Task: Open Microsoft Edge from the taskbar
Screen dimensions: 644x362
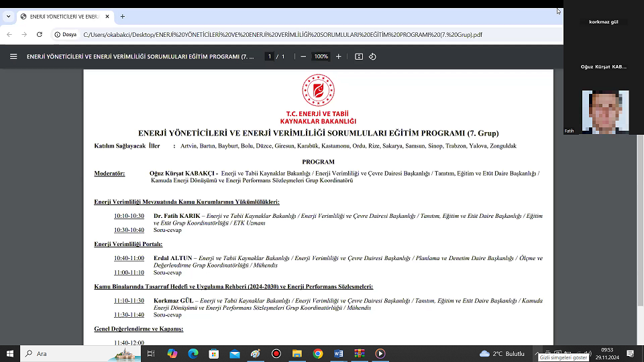Action: click(193, 353)
